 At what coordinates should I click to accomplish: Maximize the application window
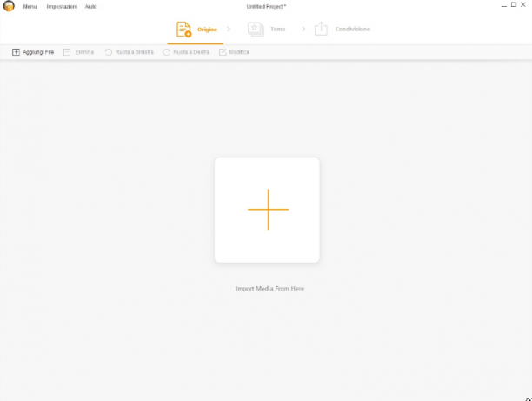point(514,4)
